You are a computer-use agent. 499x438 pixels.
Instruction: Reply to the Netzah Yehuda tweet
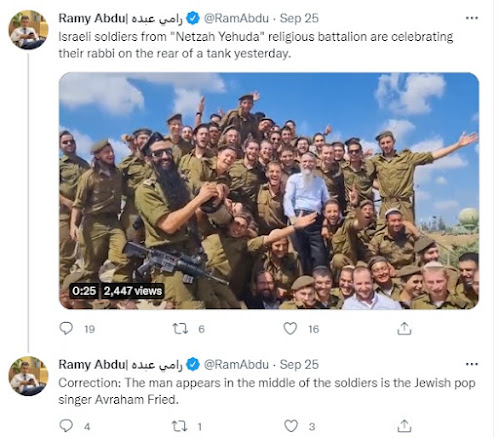66,328
